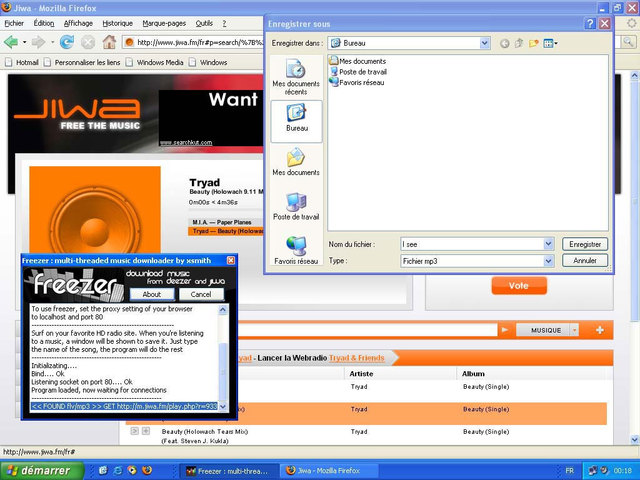640x480 pixels.
Task: Click the Firefox Back arrow button
Action: tap(11, 42)
